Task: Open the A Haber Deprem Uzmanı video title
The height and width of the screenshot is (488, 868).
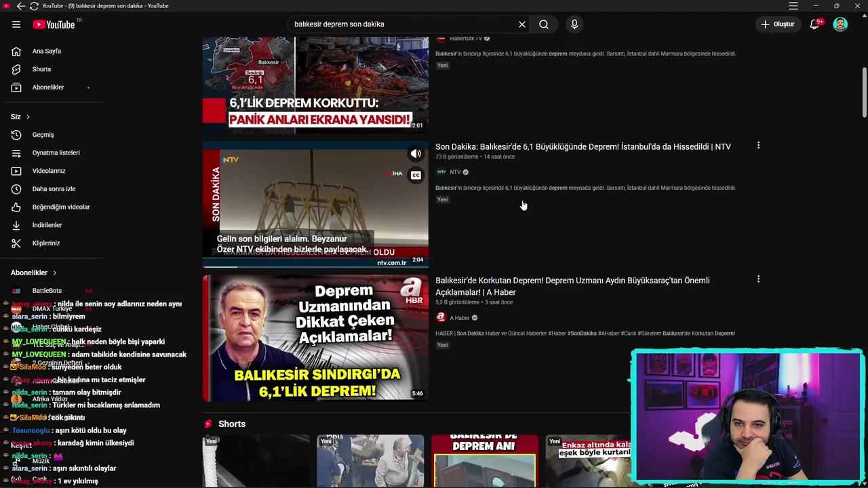Action: coord(572,286)
